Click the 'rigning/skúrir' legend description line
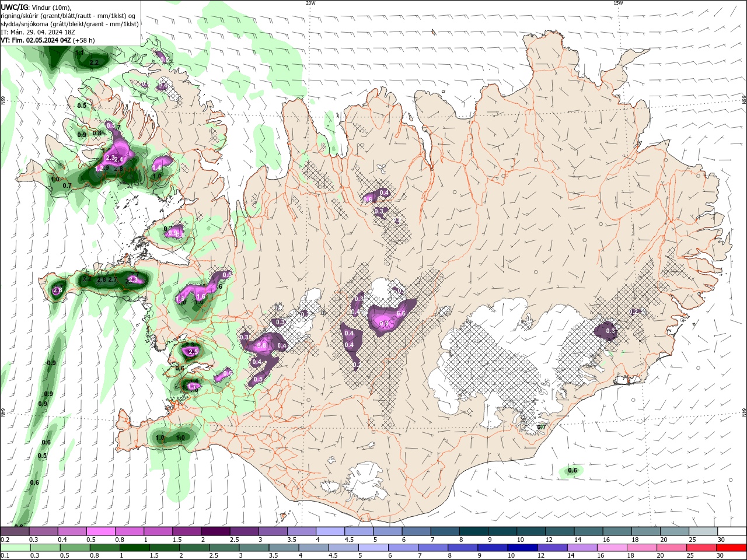The width and height of the screenshot is (747, 560). (68, 16)
